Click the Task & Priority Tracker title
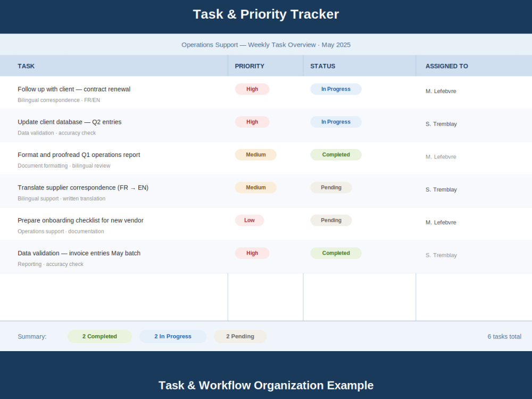532x399 pixels. pos(266,14)
